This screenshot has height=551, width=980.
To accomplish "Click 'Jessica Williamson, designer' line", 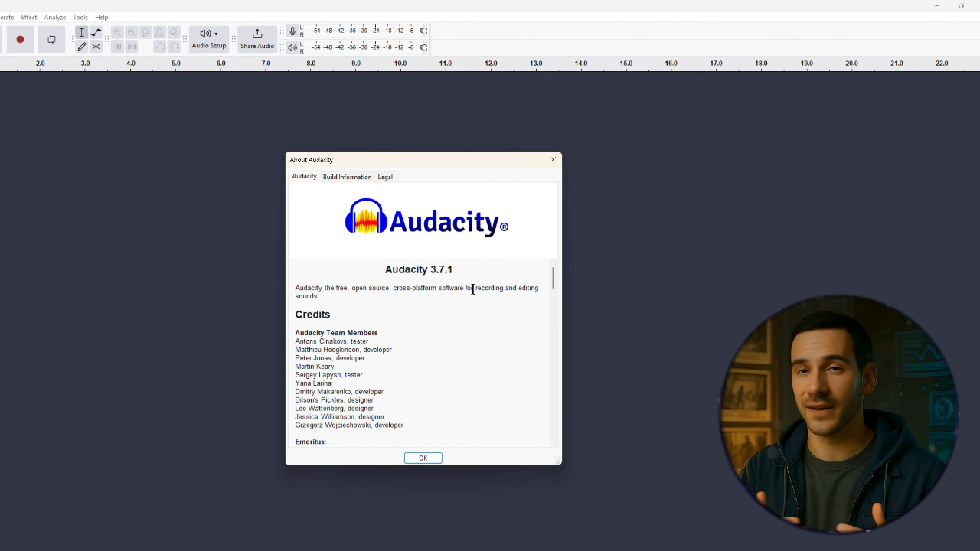I will [x=340, y=417].
